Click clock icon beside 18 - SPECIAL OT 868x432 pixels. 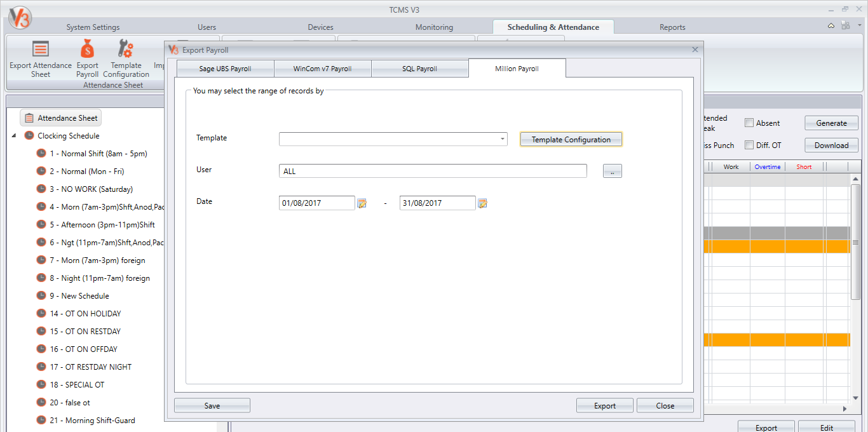41,385
